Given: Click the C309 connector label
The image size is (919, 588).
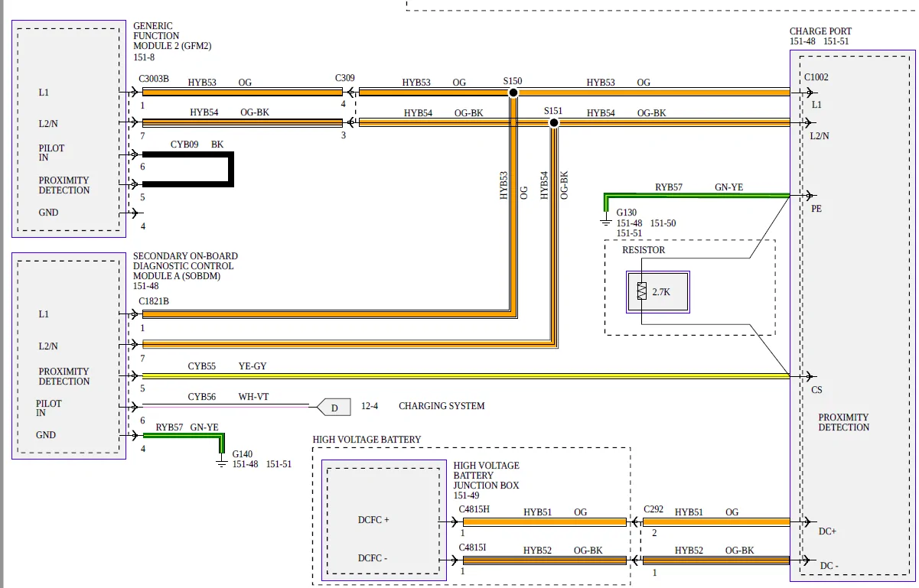Looking at the screenshot, I should (344, 79).
